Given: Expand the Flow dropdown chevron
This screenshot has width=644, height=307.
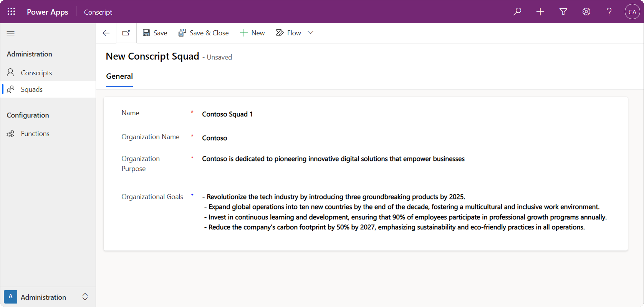Looking at the screenshot, I should point(311,33).
